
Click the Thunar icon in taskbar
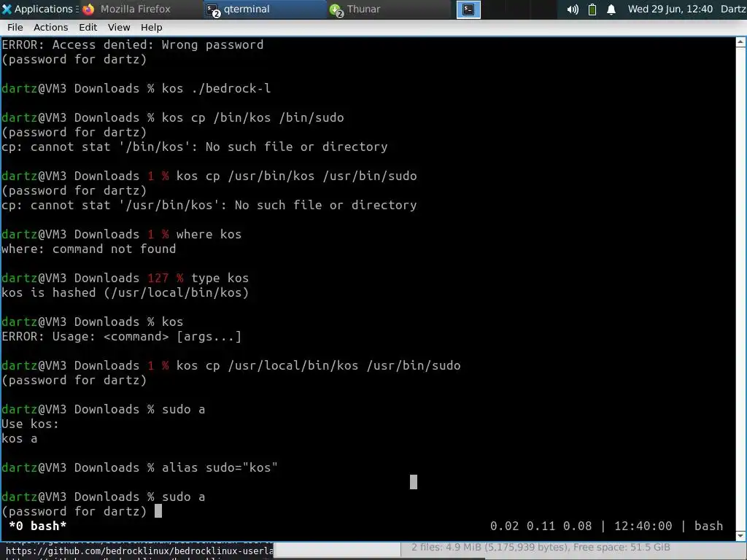(336, 10)
